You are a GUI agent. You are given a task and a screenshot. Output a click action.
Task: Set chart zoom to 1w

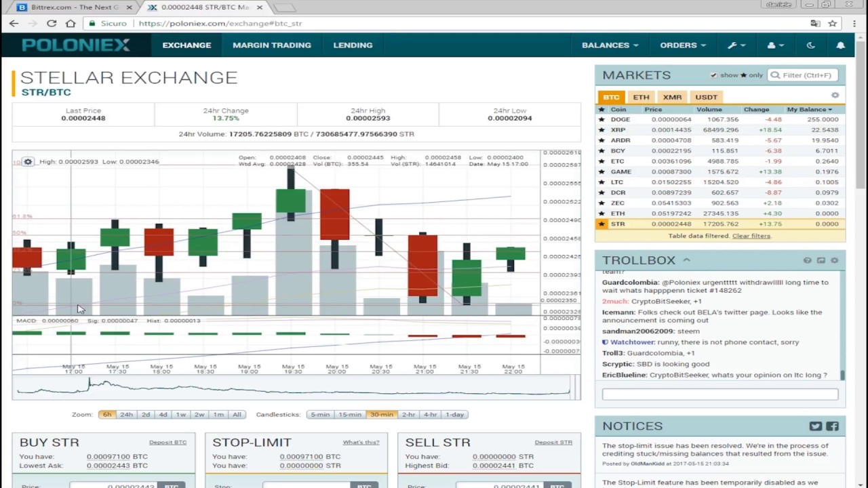180,414
